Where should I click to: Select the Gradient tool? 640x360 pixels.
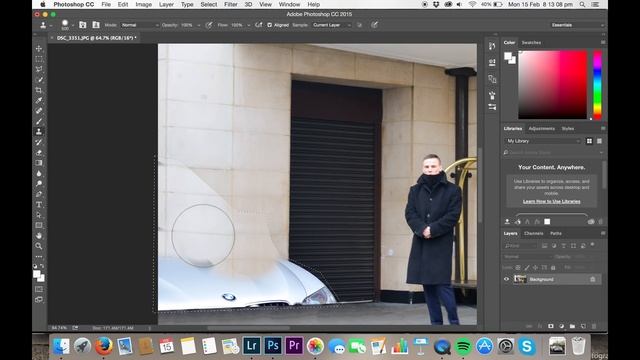click(x=39, y=163)
